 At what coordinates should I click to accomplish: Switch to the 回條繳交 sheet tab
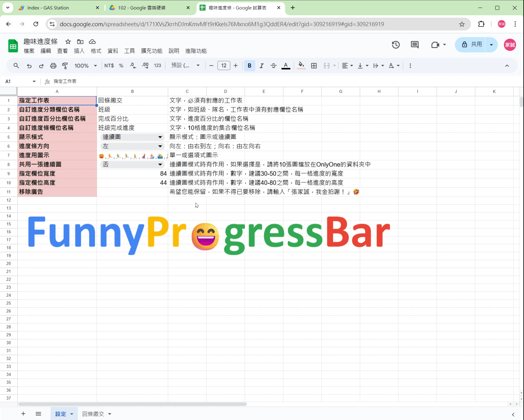click(93, 414)
